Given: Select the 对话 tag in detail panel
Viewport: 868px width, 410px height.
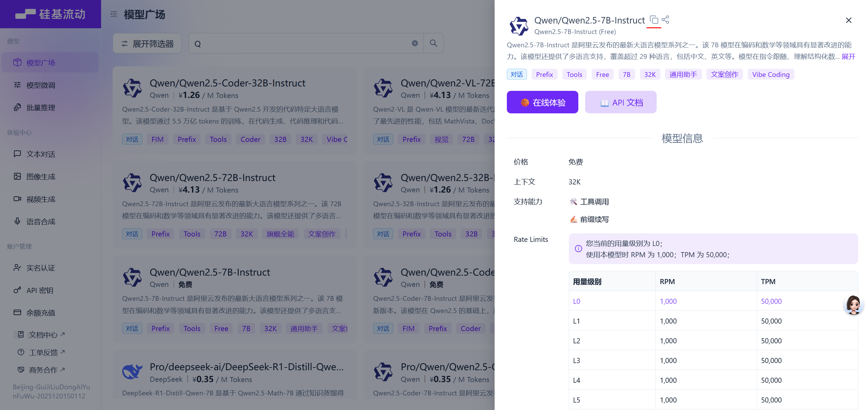Looking at the screenshot, I should tap(517, 75).
